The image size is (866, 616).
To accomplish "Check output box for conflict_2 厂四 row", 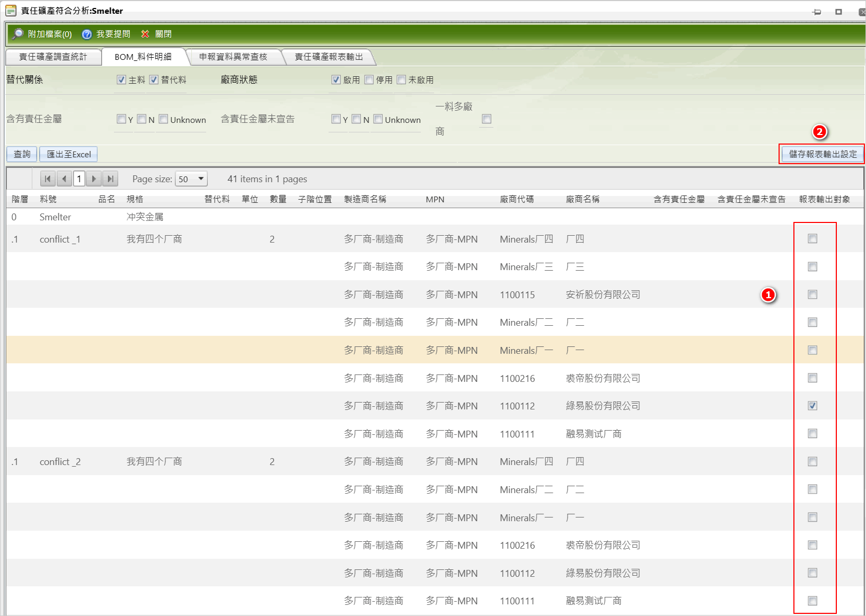I will coord(812,461).
